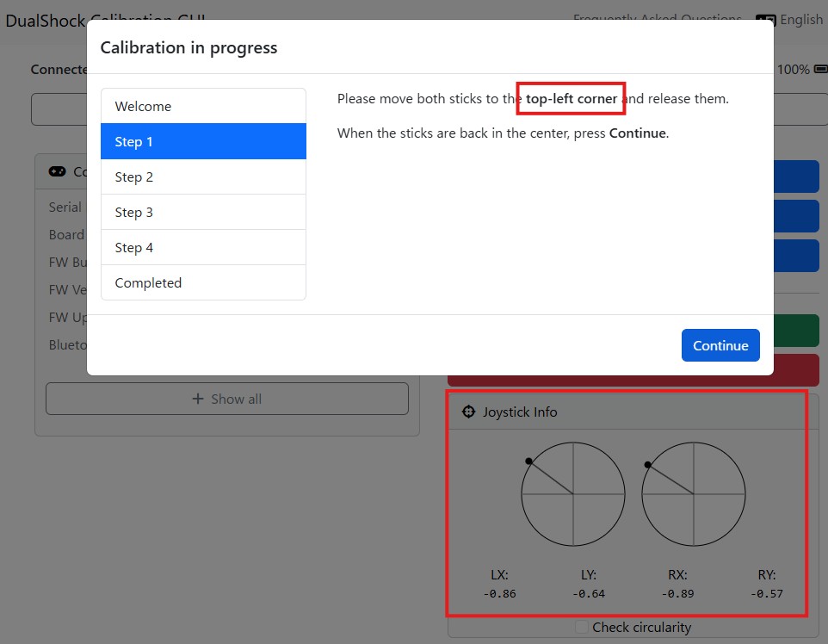Open the English language selector
828x644 pixels.
(800, 20)
